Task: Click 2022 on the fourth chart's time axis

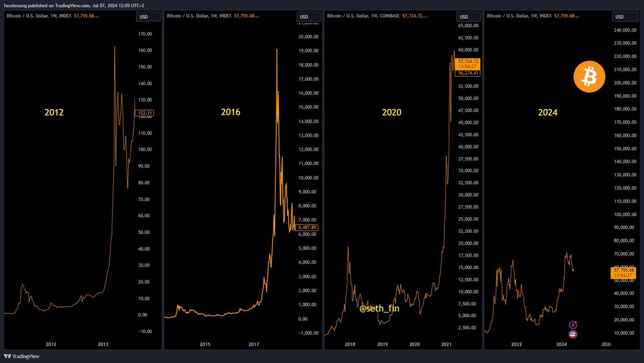Action: [x=516, y=344]
